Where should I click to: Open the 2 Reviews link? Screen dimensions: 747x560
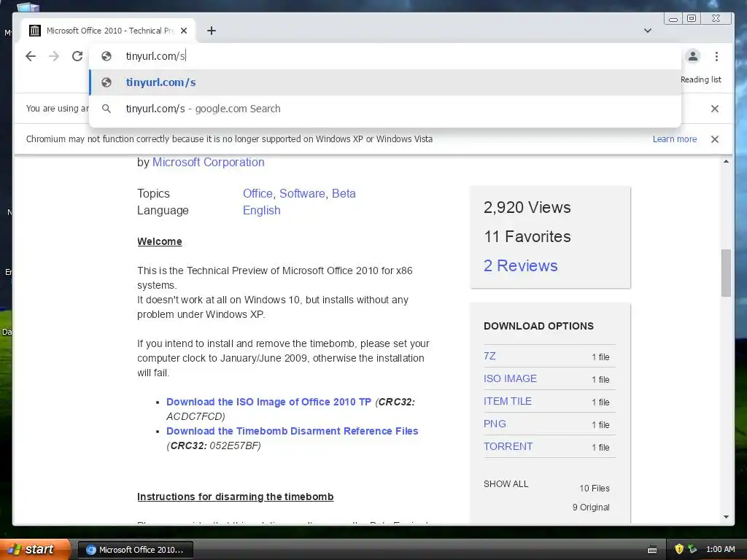[x=520, y=265]
